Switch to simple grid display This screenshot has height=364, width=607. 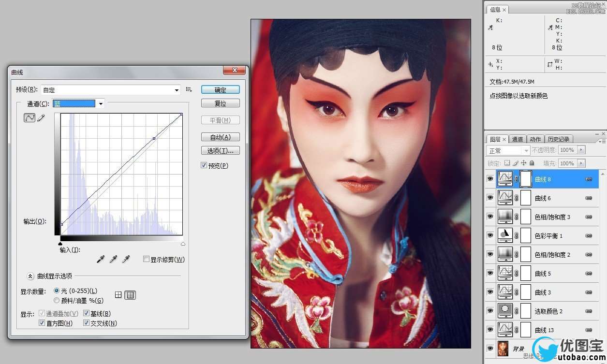pyautogui.click(x=118, y=294)
